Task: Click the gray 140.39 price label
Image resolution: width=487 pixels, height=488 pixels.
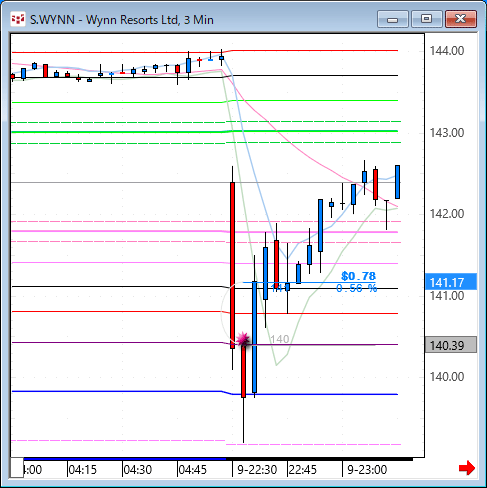Action: click(x=451, y=345)
